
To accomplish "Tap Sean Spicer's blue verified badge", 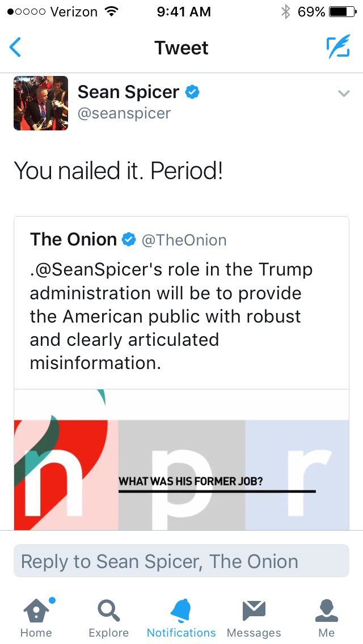I will click(x=193, y=92).
